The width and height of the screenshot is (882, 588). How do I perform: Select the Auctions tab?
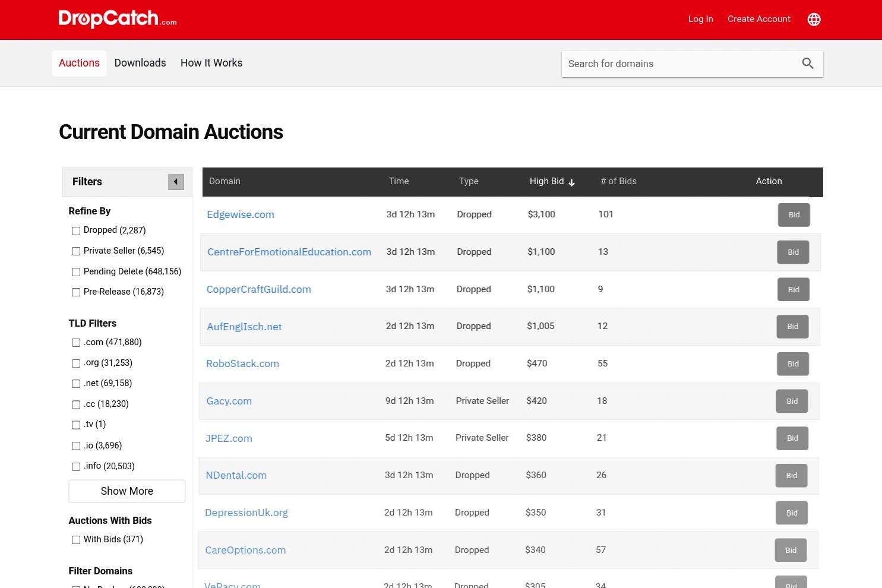click(79, 63)
